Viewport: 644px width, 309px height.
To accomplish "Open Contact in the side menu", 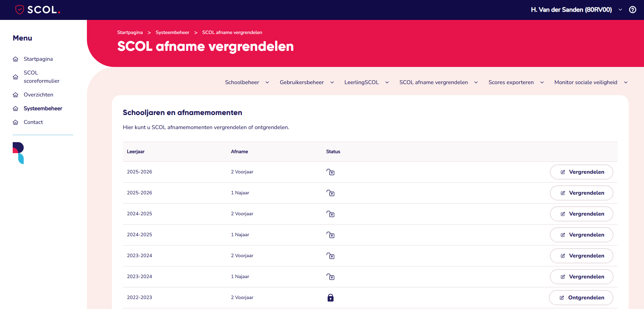I will click(33, 122).
